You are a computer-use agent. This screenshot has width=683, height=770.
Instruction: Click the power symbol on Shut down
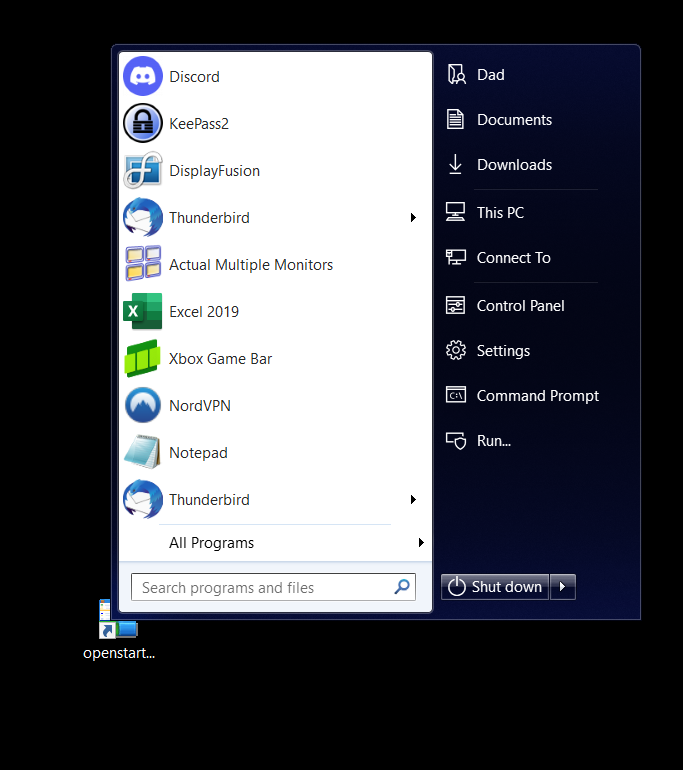click(x=457, y=586)
